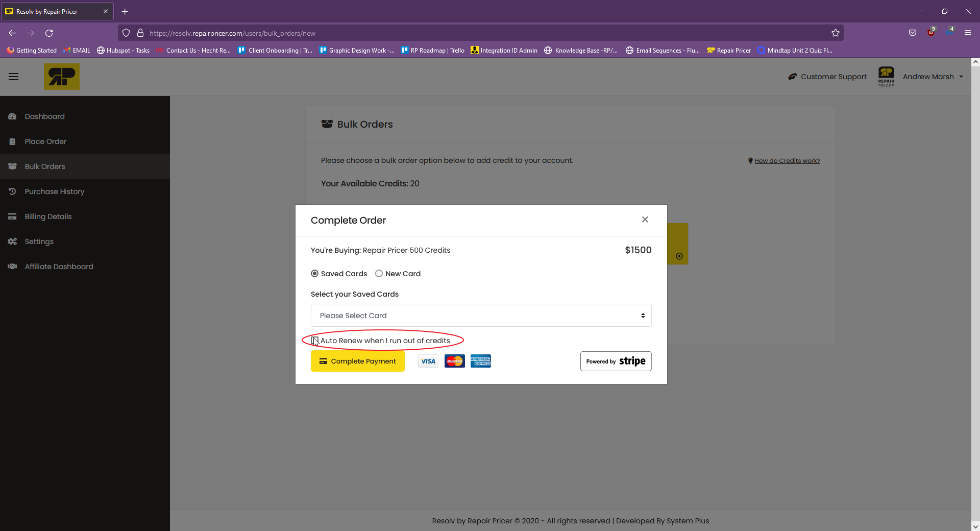Click the Visa card icon

[x=428, y=361]
